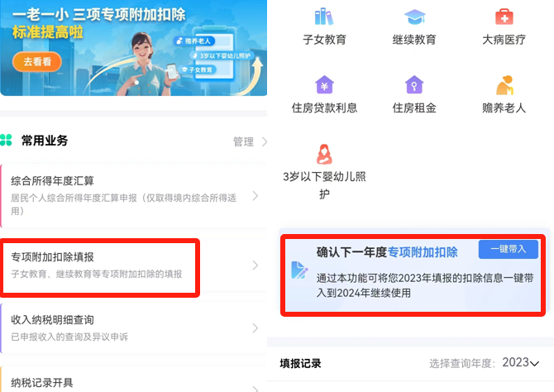Screen dimensions: 554x392
Task: Select the 住房租金 house key icon
Action: [x=414, y=84]
